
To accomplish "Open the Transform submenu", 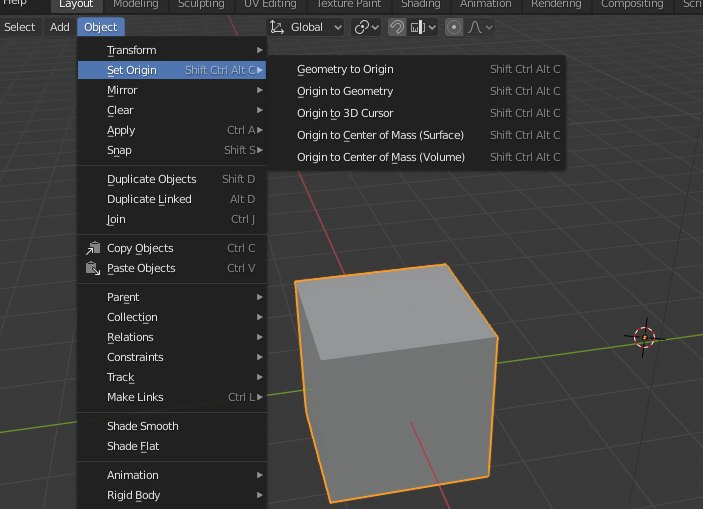I will [172, 50].
